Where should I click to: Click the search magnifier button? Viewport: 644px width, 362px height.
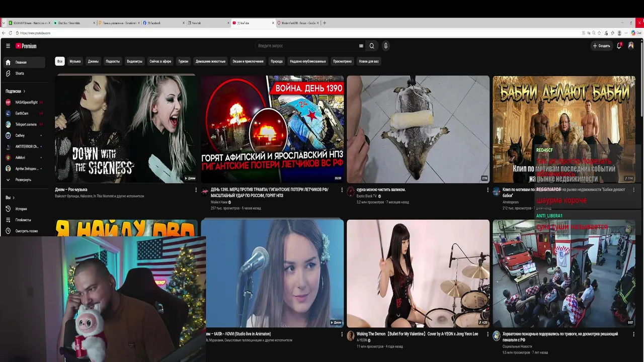372,46
